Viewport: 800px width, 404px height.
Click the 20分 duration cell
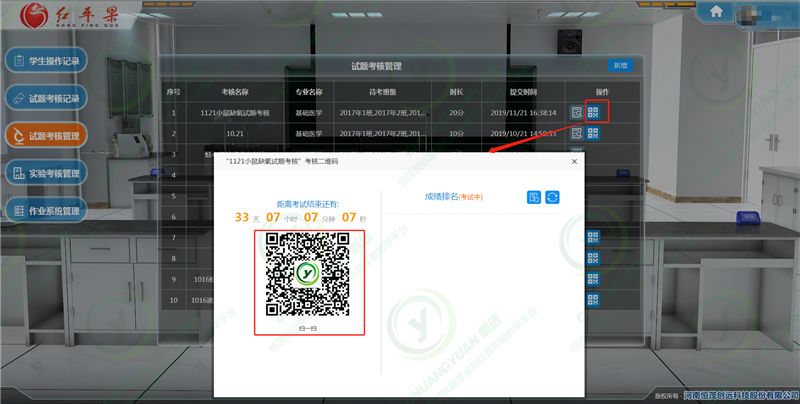457,113
